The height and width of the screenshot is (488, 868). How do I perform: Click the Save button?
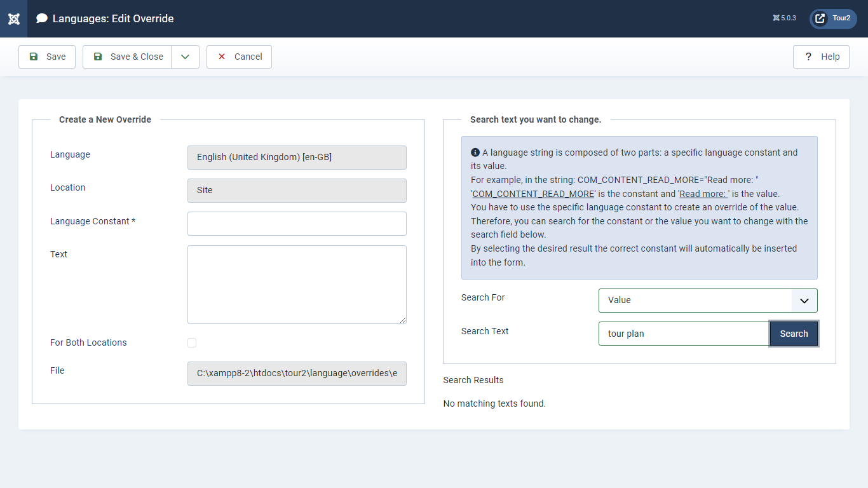tap(47, 57)
